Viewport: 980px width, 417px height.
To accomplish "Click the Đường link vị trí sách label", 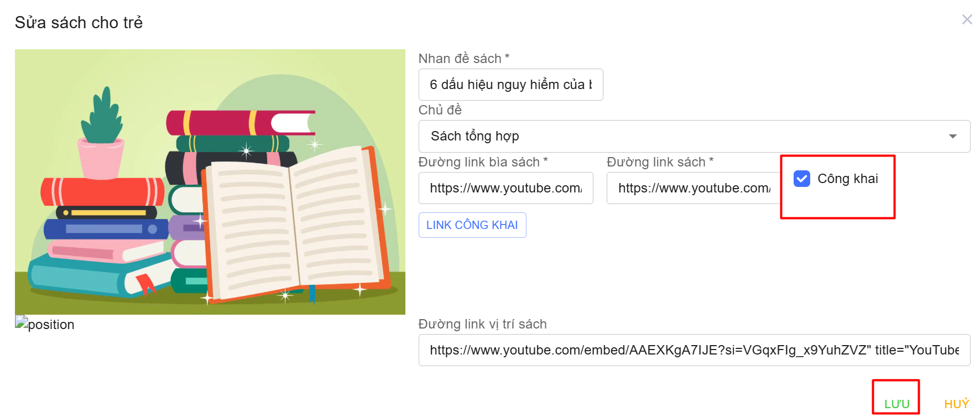I will tap(482, 324).
